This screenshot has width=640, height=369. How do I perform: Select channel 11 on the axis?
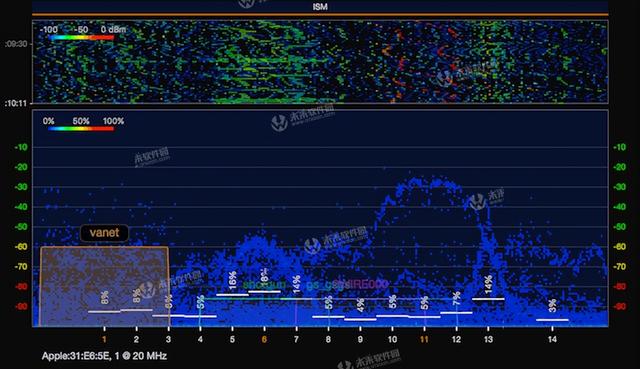(x=424, y=340)
